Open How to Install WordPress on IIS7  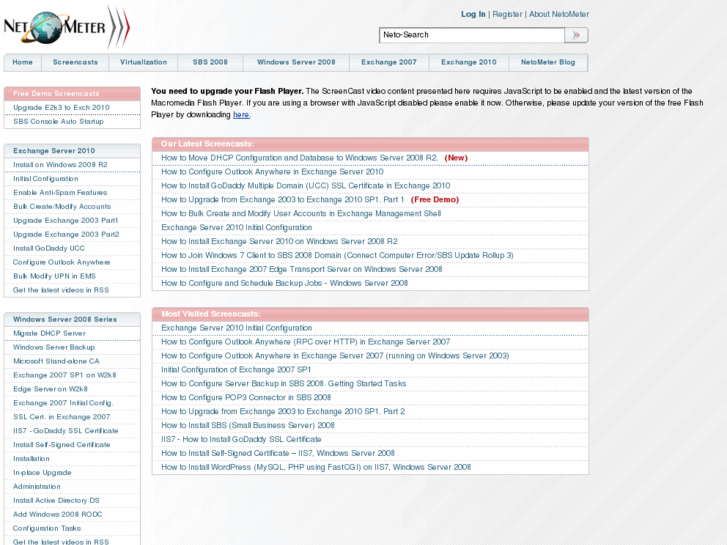[x=316, y=467]
